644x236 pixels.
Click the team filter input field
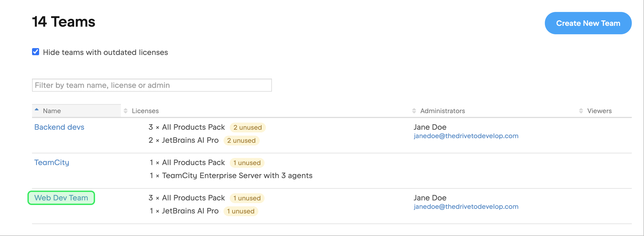(152, 85)
